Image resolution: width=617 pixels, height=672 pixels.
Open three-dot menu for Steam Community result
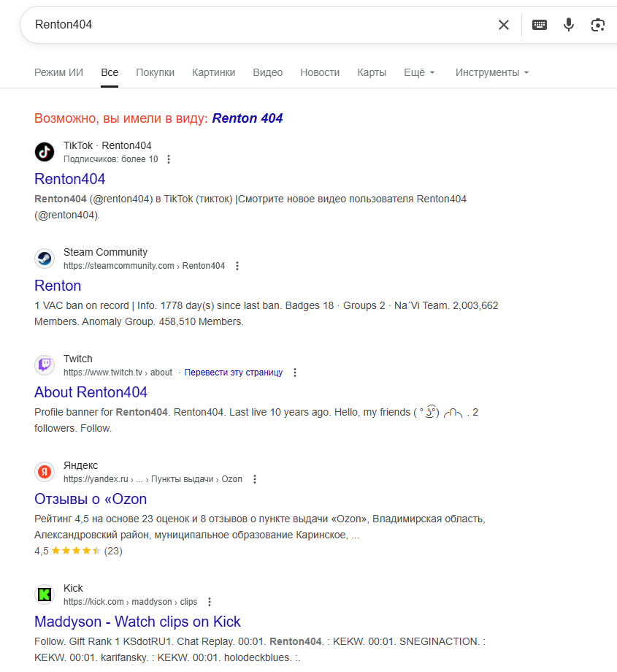click(237, 266)
